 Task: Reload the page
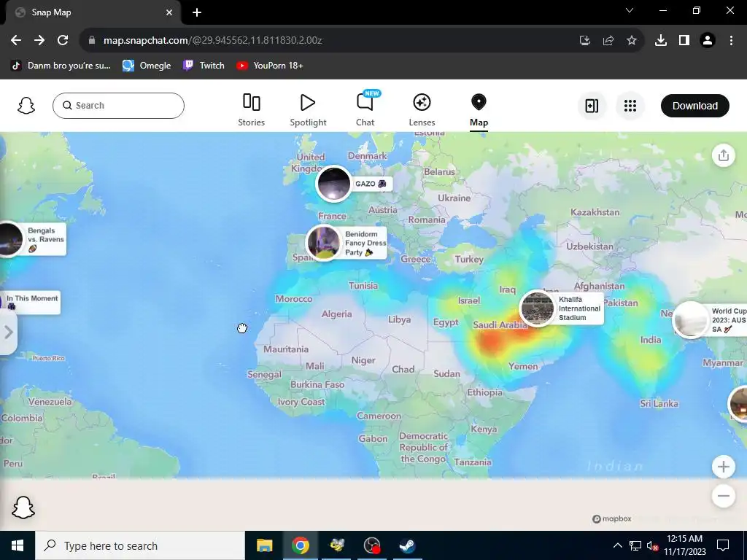[63, 41]
